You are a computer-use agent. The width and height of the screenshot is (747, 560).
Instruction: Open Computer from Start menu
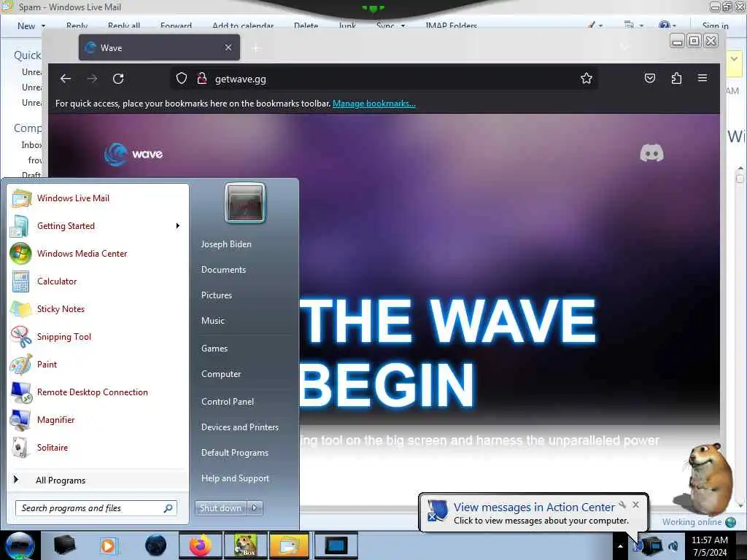coord(221,374)
